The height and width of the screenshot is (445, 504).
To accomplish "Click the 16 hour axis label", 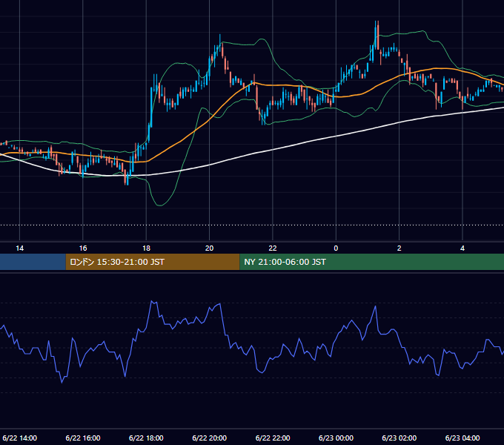I will pos(83,248).
